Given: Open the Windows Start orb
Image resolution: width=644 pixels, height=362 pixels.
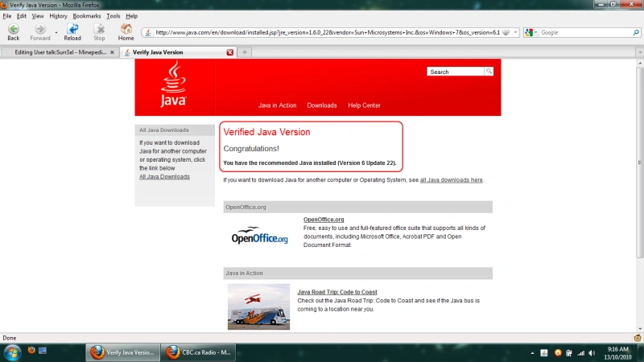Looking at the screenshot, I should [12, 352].
